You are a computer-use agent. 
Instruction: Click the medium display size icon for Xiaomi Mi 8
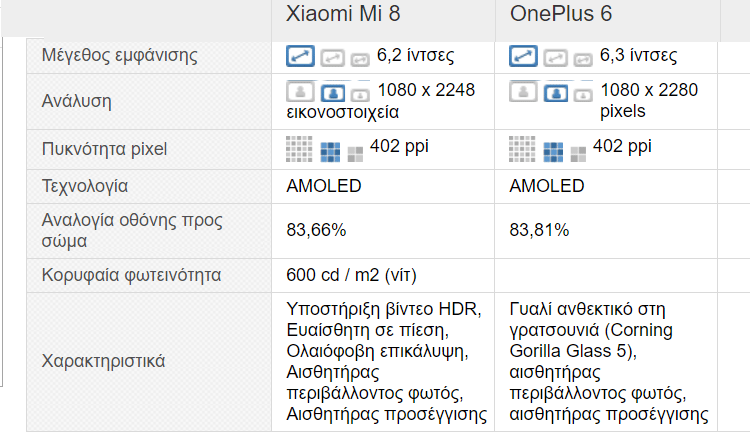pyautogui.click(x=332, y=58)
